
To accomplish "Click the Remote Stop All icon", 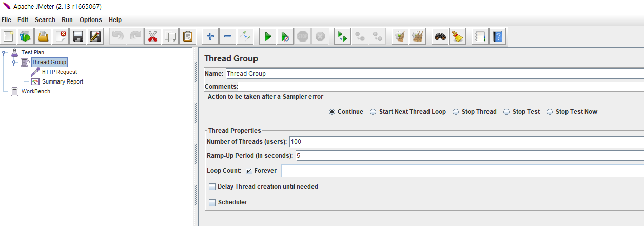I will click(360, 36).
